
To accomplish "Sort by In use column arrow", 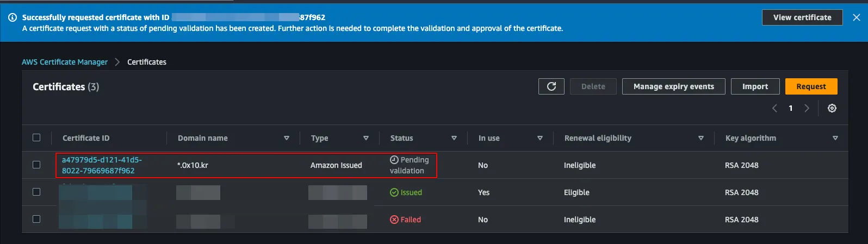I will (540, 138).
